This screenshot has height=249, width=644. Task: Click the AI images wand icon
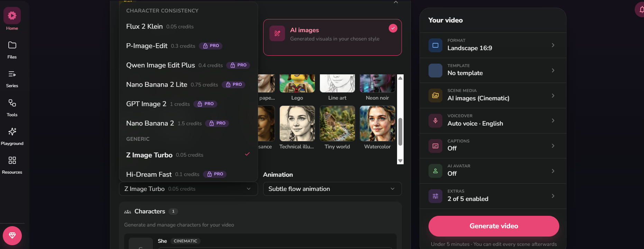pos(277,34)
